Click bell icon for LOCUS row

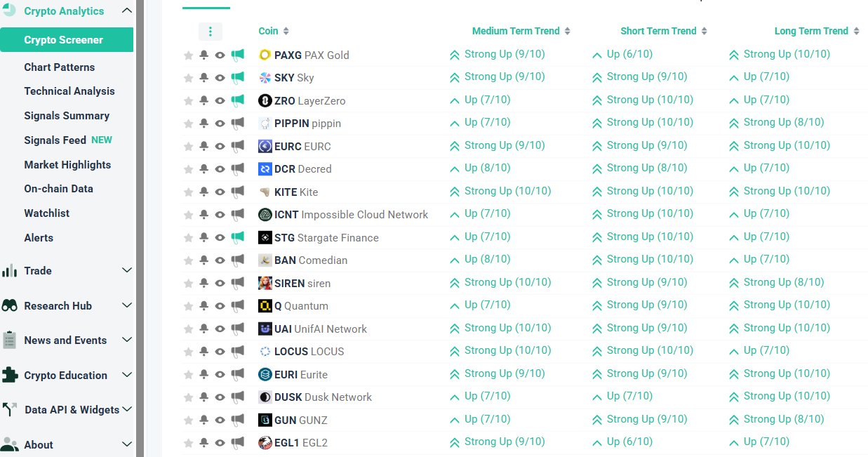[203, 352]
